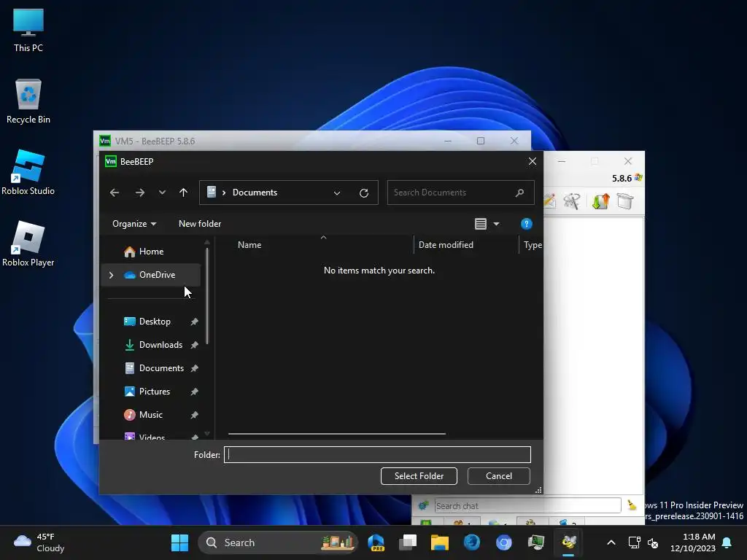This screenshot has height=560, width=747.
Task: Click BeeBEEP bee icon on taskbar
Action: click(x=568, y=542)
